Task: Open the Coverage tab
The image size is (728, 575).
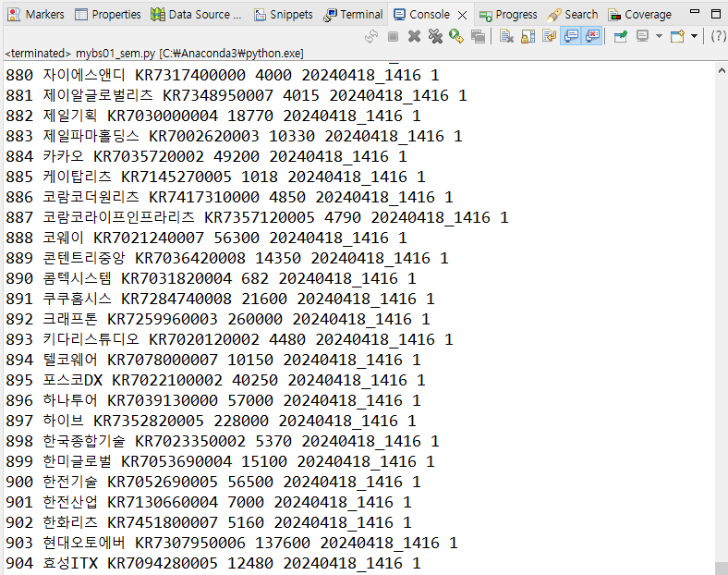Action: (x=640, y=15)
